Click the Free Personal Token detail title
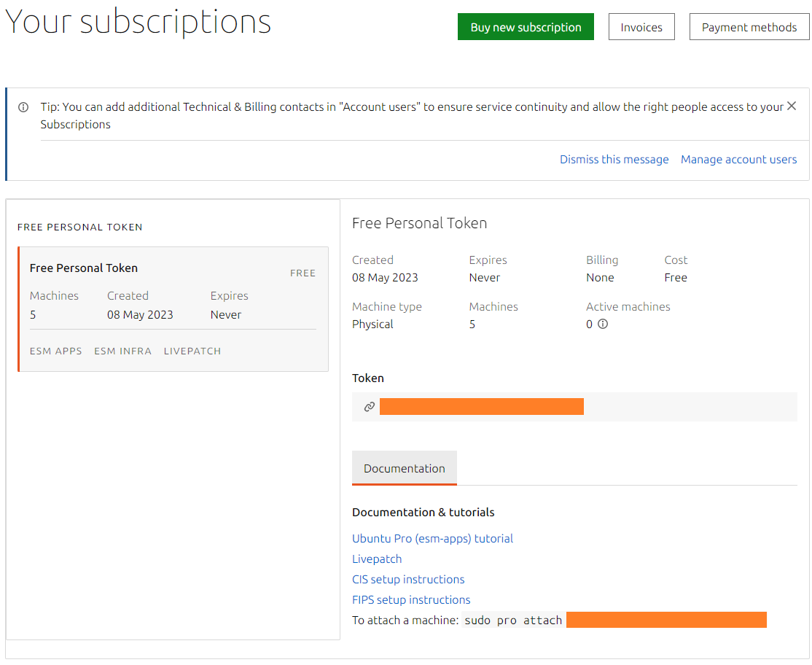Screen dimensions: 812x665 (x=419, y=223)
